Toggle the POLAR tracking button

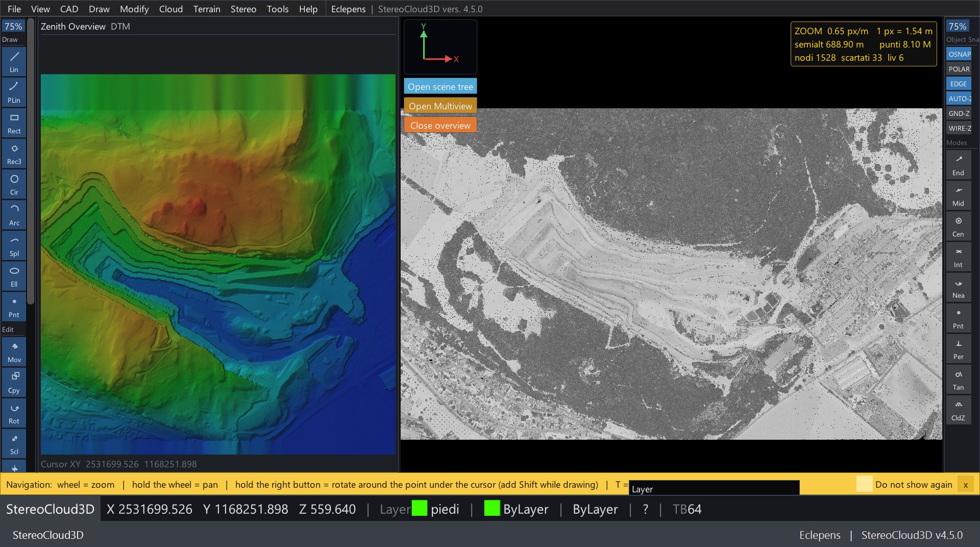959,69
